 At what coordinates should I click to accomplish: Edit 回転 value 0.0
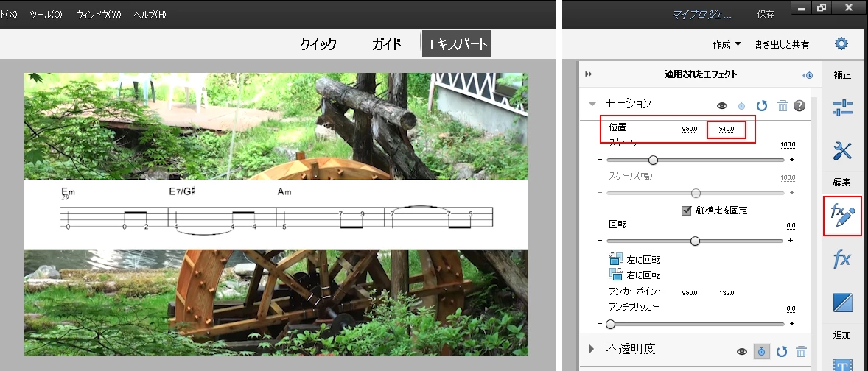coord(791,225)
